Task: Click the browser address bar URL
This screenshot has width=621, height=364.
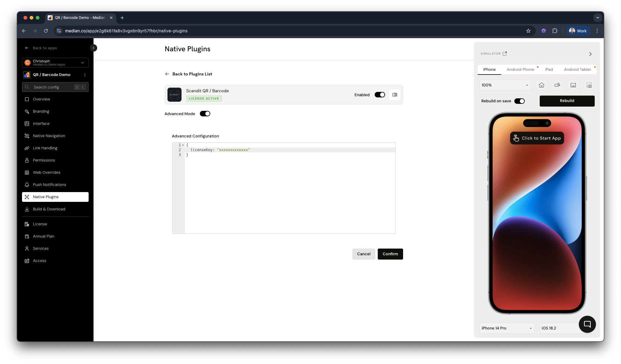Action: tap(126, 31)
